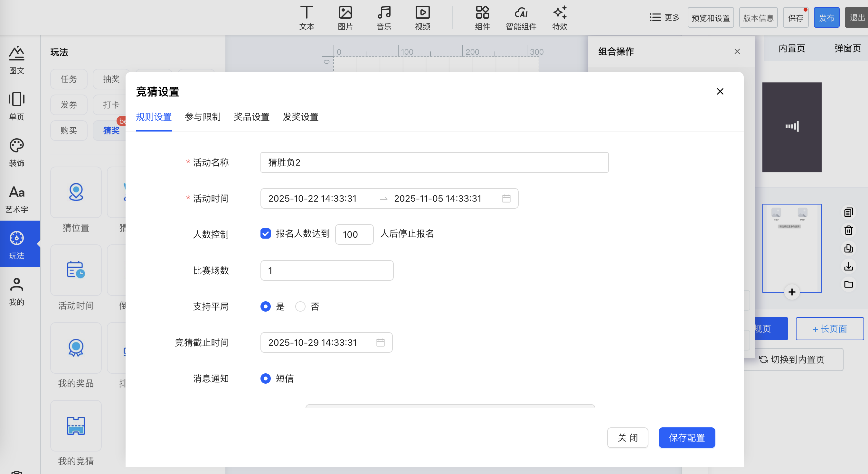The height and width of the screenshot is (474, 868).
Task: Expand the 更多 menu in toolbar
Action: click(665, 17)
